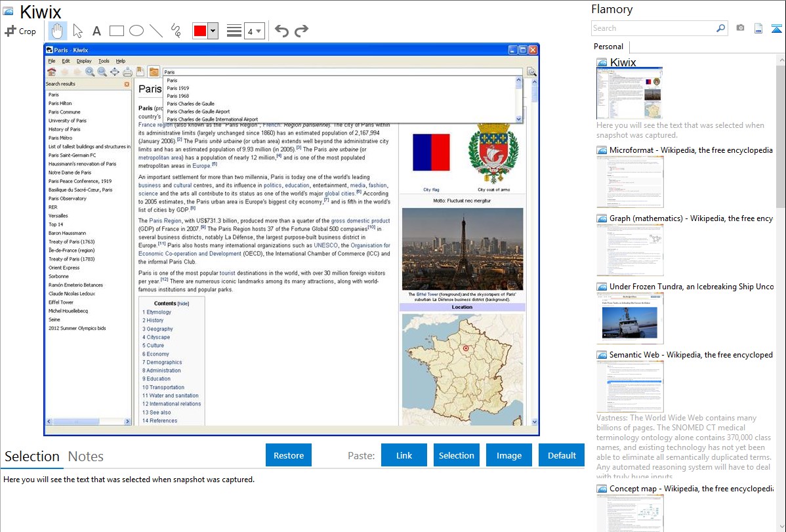Switch to the Selection tab
The width and height of the screenshot is (786, 532).
32,457
